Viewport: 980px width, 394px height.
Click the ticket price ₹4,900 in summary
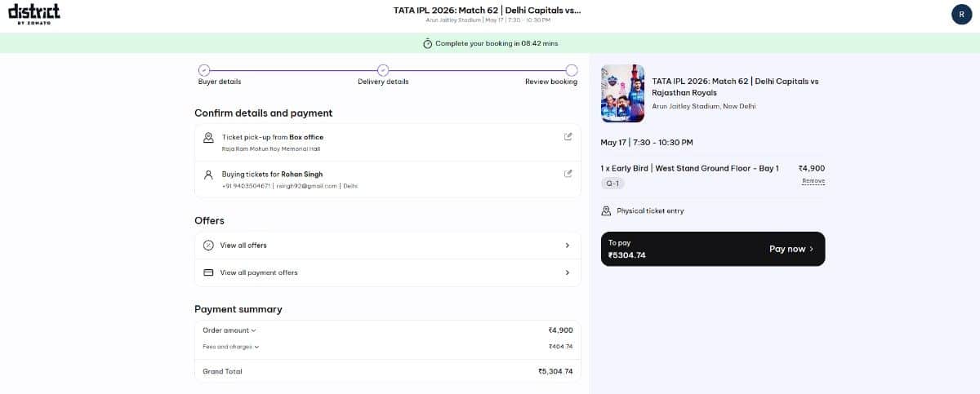click(x=812, y=168)
